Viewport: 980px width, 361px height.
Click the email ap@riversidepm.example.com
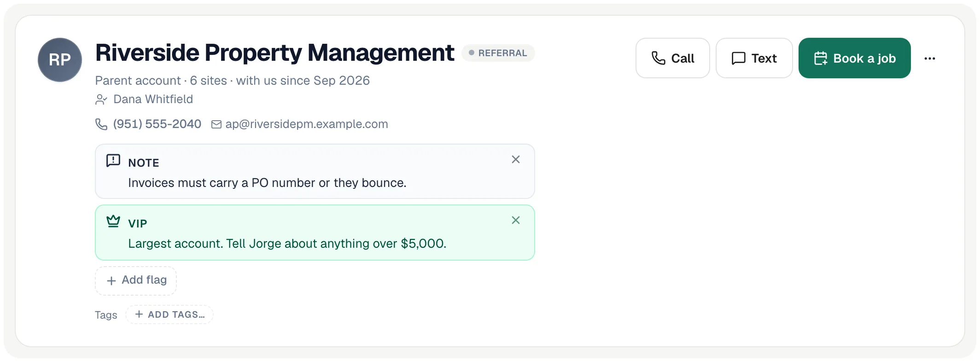click(x=307, y=124)
